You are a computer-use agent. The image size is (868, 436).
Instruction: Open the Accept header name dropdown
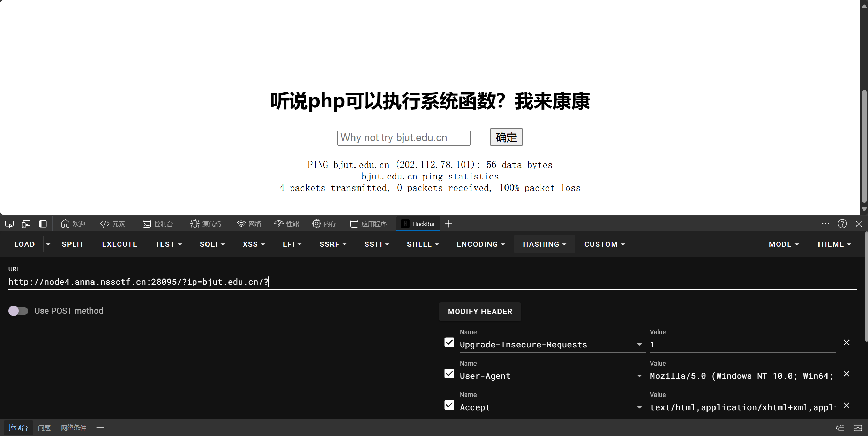tap(639, 407)
